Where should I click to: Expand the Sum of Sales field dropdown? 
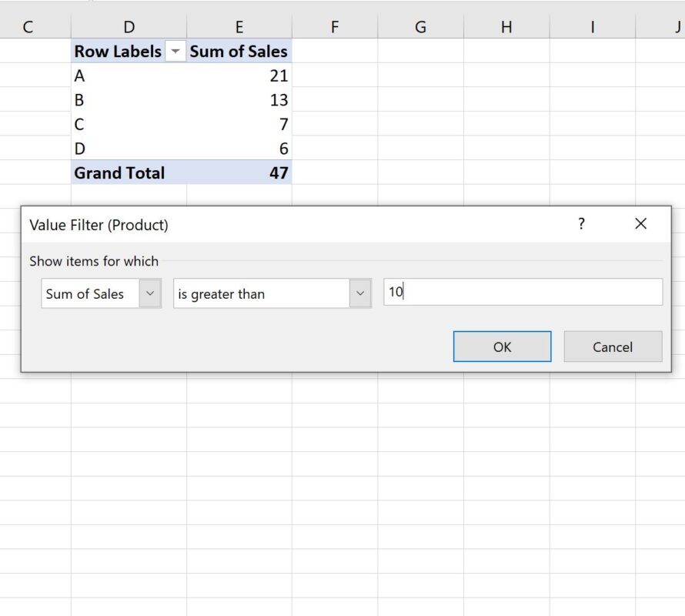pos(150,293)
